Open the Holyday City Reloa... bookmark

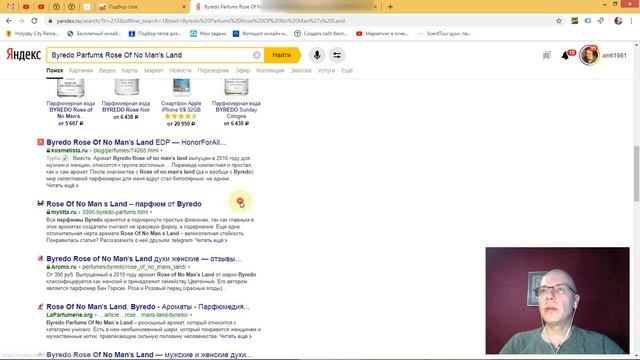point(32,33)
